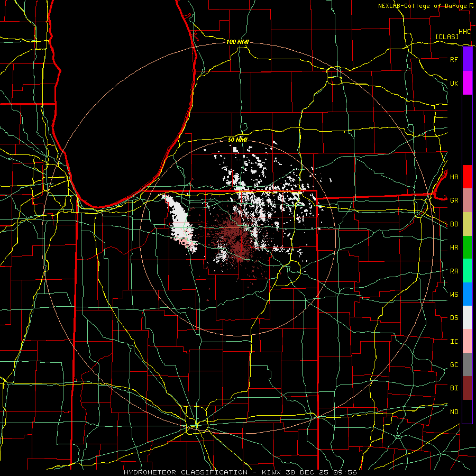Click the [CLAS] label above the legend

[x=447, y=36]
